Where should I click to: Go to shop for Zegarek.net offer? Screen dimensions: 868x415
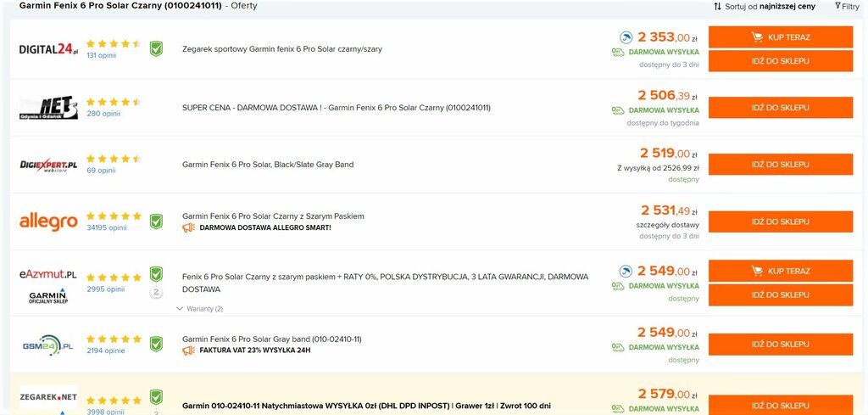tap(781, 405)
